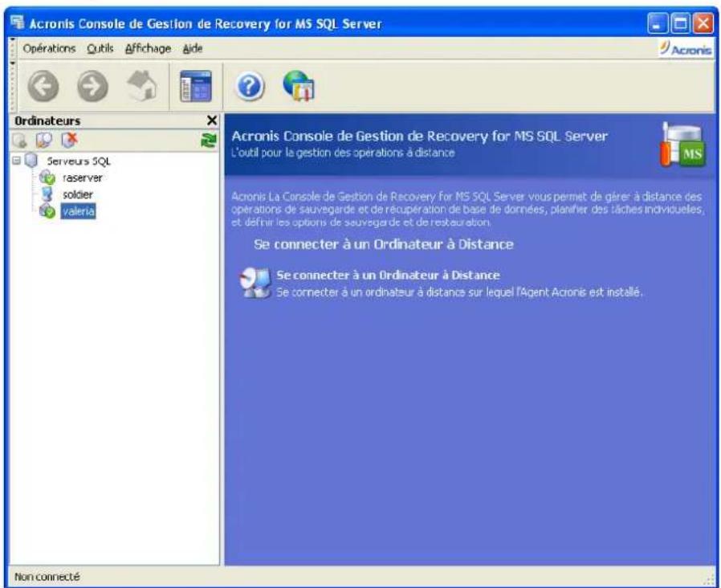The image size is (721, 588).
Task: Select the soldier computer entry
Action: point(77,194)
